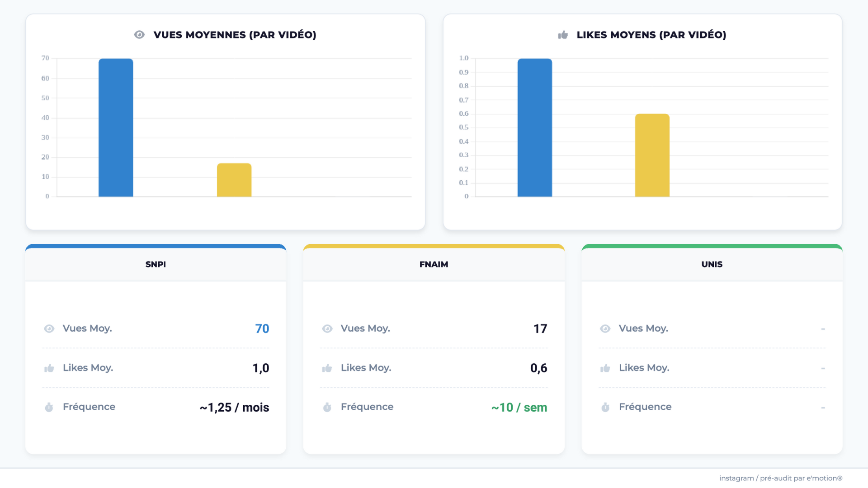Image resolution: width=868 pixels, height=488 pixels.
Task: Select the SNPI card header
Action: pyautogui.click(x=156, y=264)
